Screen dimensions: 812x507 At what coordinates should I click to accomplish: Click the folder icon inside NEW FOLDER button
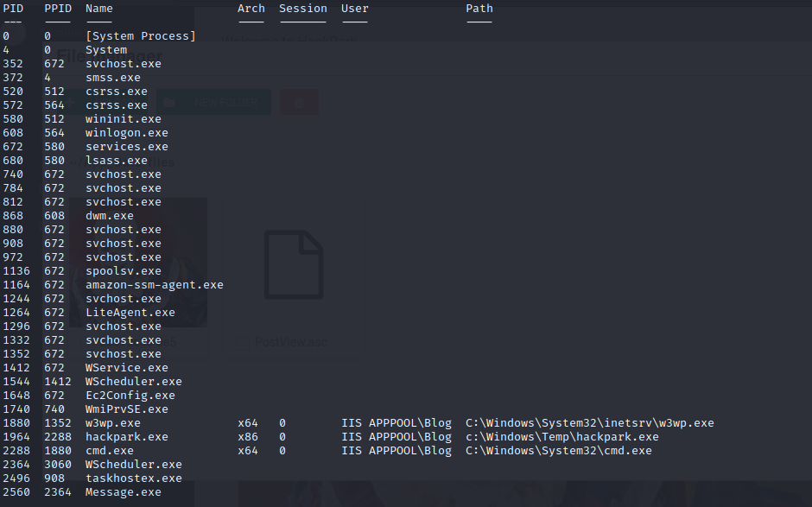[169, 103]
